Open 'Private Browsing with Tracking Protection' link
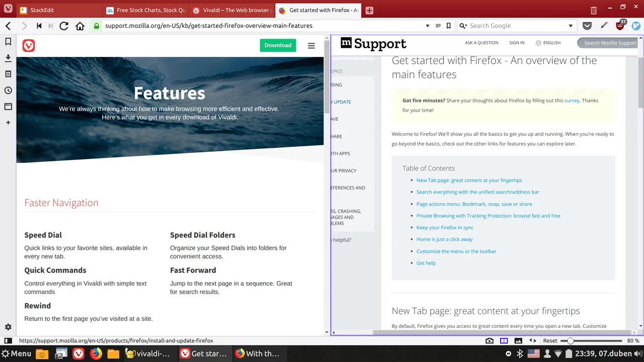The width and height of the screenshot is (644, 362). pos(488,216)
